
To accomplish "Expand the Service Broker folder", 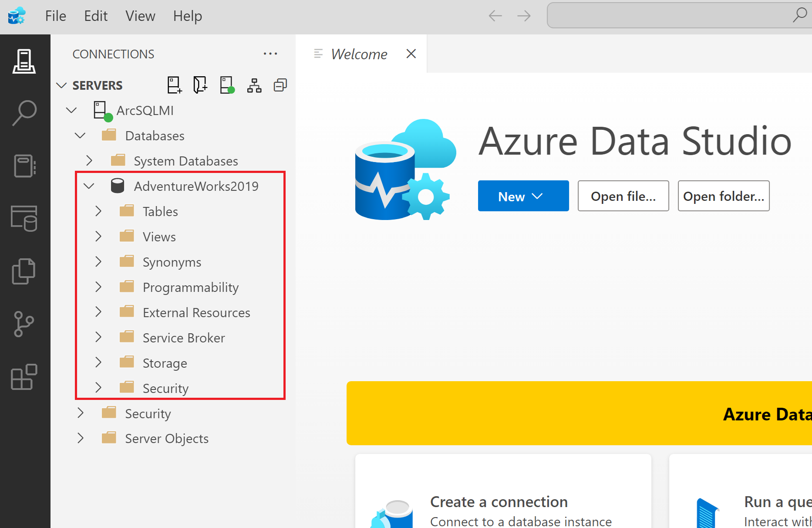I will (x=98, y=337).
